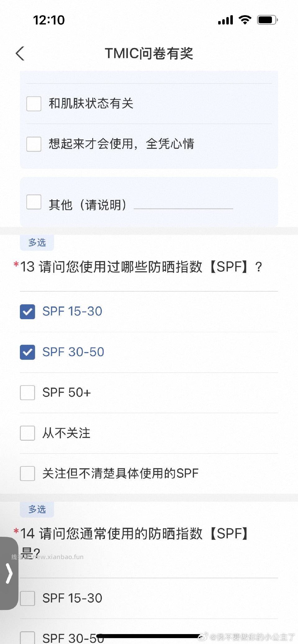Check the 和肌肤状态有关 option
Screen dimensions: 298x644
coord(34,104)
